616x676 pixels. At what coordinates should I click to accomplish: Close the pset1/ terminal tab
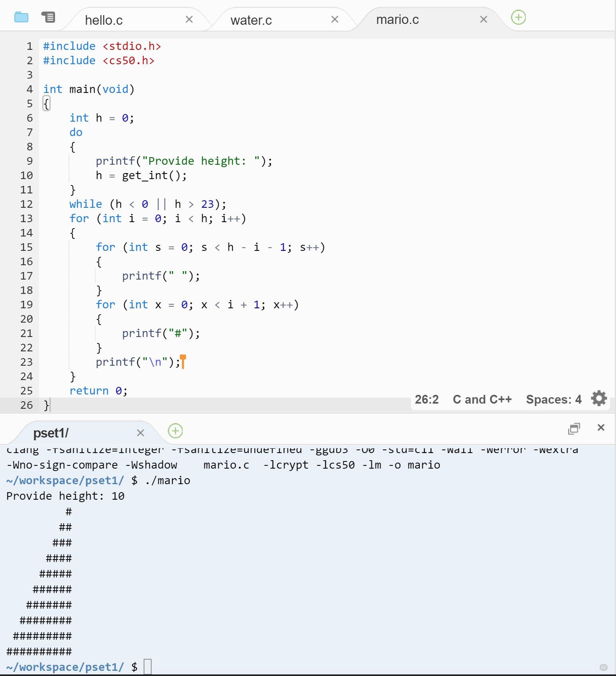(140, 433)
